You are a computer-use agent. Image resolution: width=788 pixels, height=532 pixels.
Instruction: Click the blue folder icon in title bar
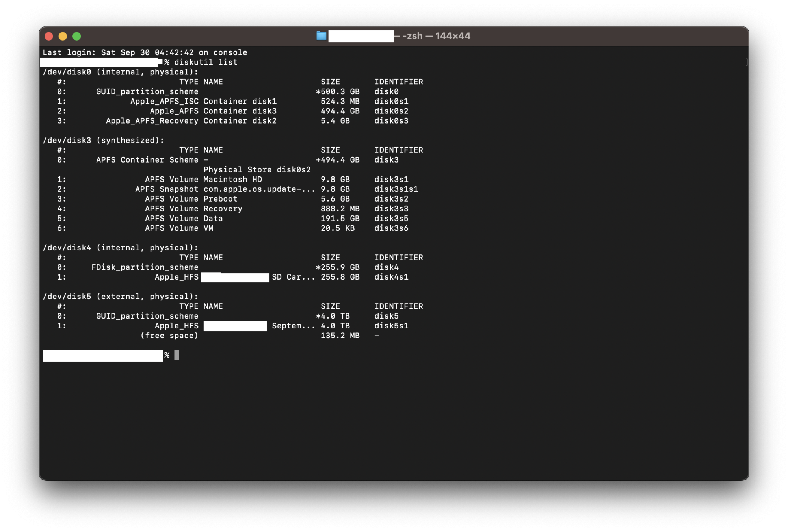(x=322, y=36)
